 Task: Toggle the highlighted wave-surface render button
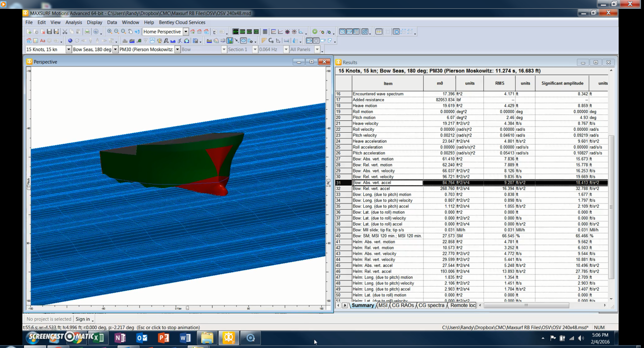[230, 41]
